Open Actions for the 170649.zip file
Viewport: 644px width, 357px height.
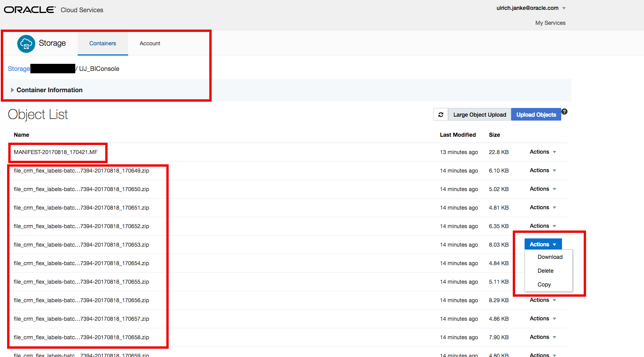[x=543, y=170]
